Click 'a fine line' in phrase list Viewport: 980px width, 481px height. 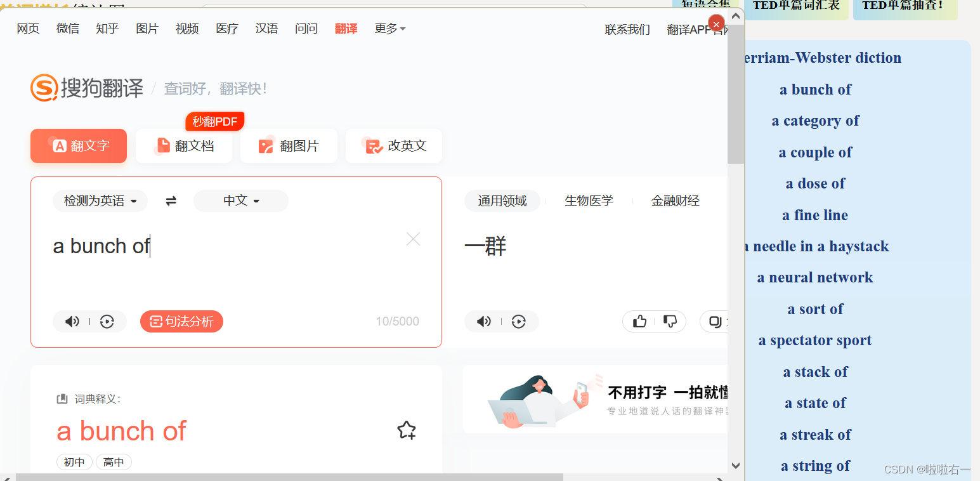pos(815,215)
